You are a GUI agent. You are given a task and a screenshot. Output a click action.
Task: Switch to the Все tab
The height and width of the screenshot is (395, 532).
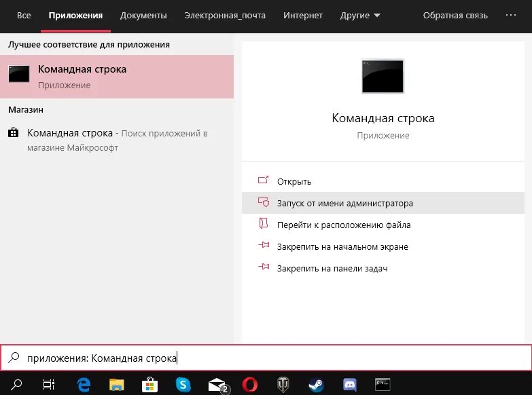pyautogui.click(x=24, y=16)
